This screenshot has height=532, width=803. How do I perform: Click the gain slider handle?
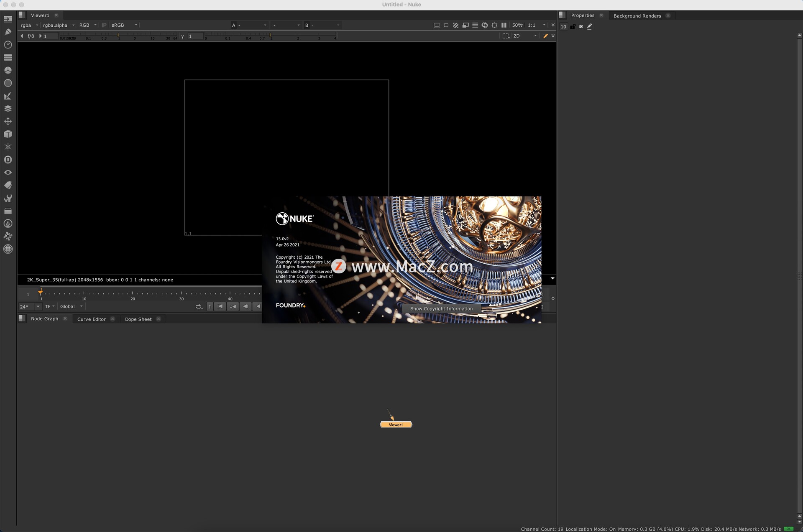pyautogui.click(x=118, y=36)
